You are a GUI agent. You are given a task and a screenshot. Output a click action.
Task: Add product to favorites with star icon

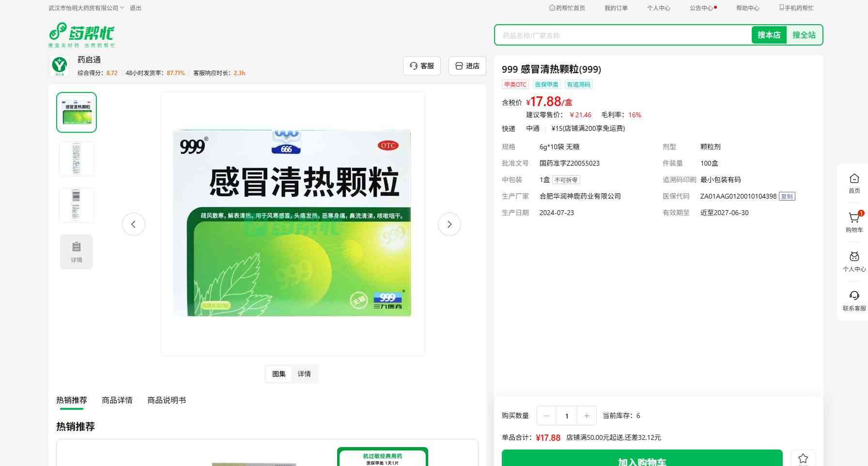coord(803,458)
